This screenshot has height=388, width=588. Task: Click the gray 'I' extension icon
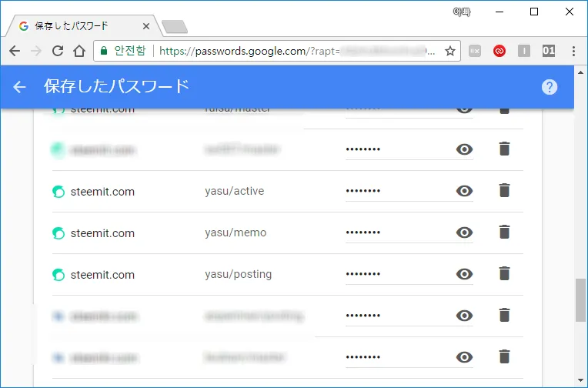point(524,51)
